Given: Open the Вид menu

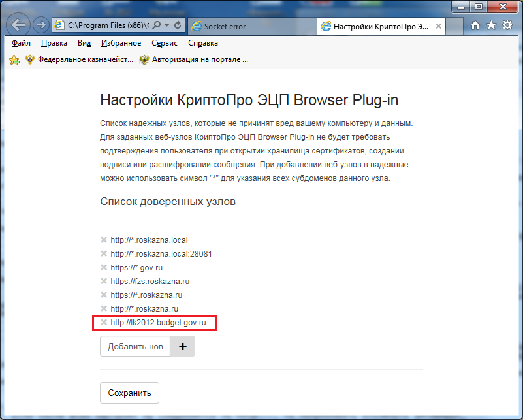Looking at the screenshot, I should click(84, 43).
